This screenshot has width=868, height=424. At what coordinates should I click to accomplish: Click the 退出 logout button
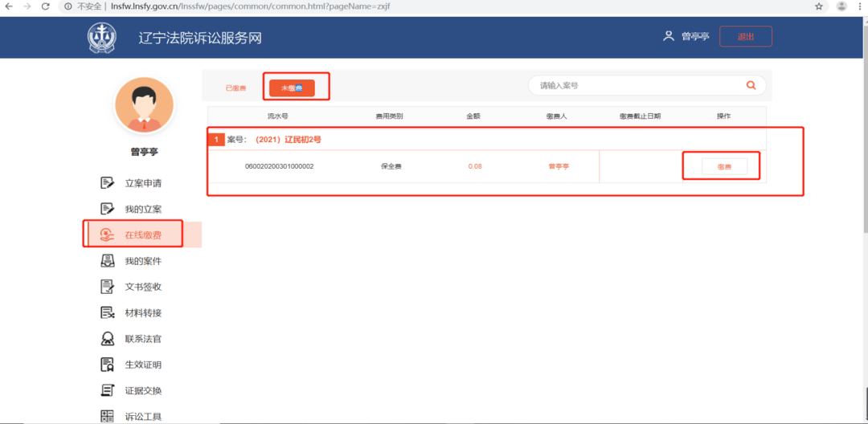tap(745, 36)
